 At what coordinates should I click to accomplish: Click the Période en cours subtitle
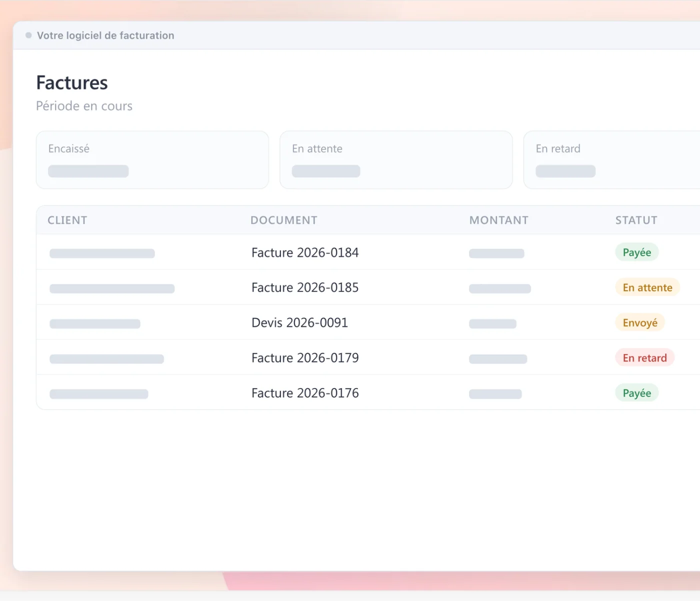click(x=84, y=106)
